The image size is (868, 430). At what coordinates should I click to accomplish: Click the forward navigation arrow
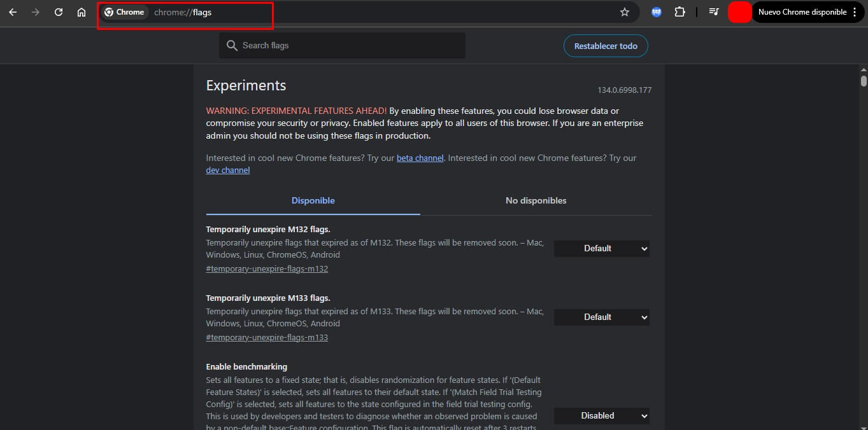36,12
